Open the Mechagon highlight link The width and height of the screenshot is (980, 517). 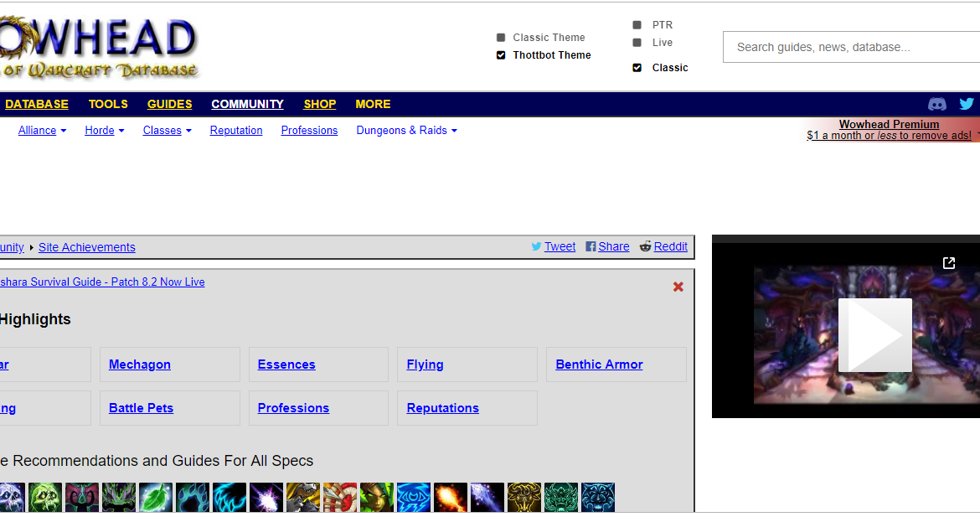click(x=140, y=364)
